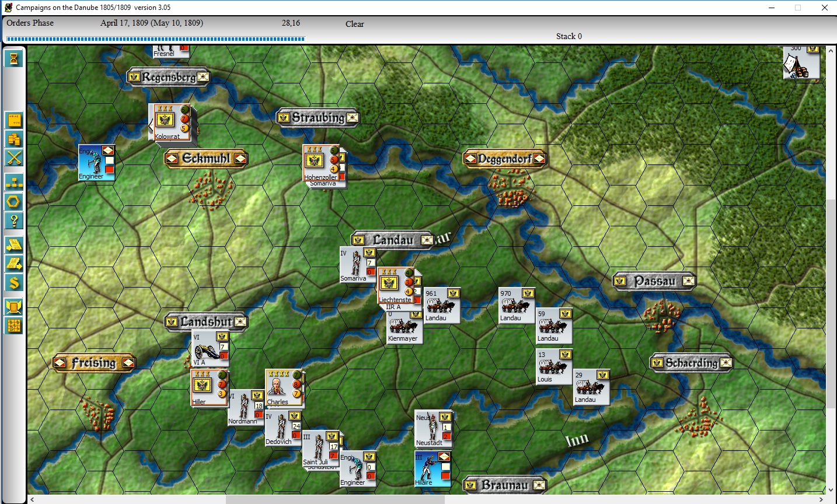Open the question mark help icon
This screenshot has height=504, width=837.
pos(14,220)
